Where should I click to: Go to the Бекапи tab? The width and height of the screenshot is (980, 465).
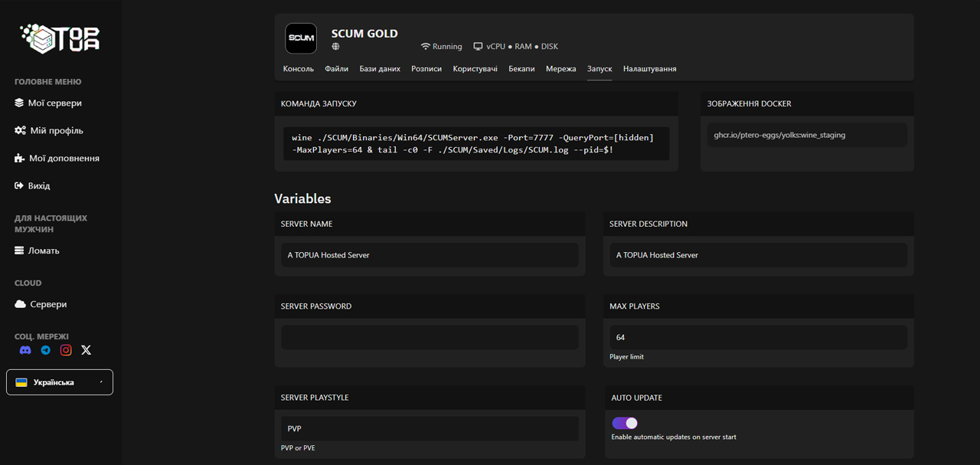[x=521, y=69]
